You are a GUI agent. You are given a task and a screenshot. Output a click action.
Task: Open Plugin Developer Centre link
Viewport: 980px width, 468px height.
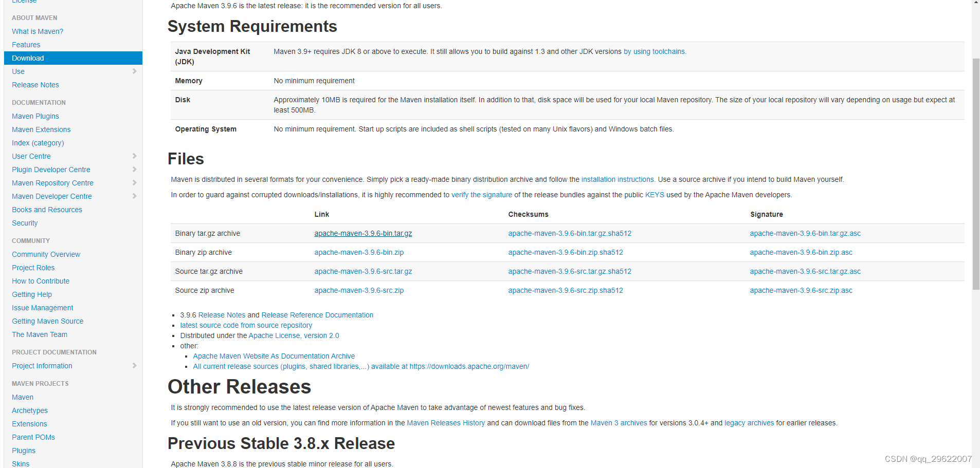[x=51, y=170]
